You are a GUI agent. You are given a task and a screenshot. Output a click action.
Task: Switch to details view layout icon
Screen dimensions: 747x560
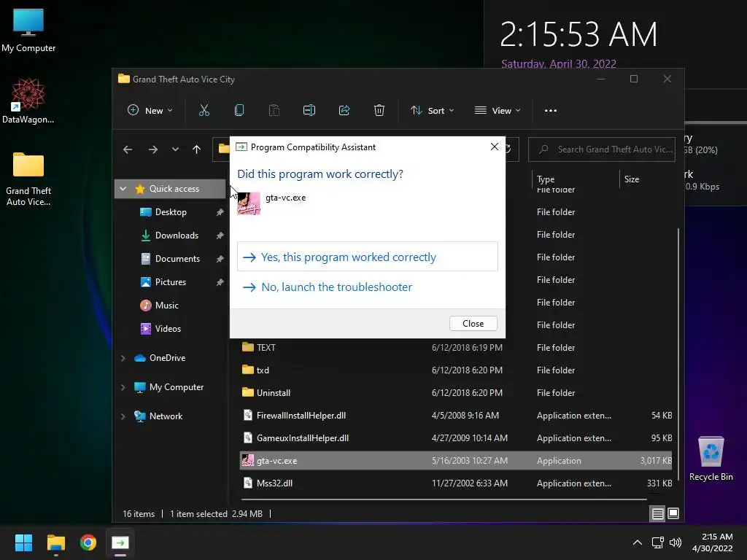pyautogui.click(x=657, y=513)
